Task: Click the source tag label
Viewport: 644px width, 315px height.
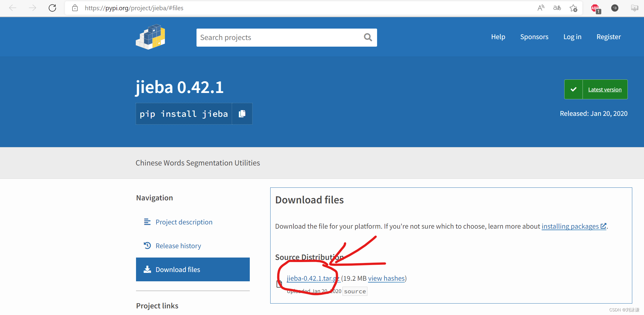Action: click(x=355, y=292)
